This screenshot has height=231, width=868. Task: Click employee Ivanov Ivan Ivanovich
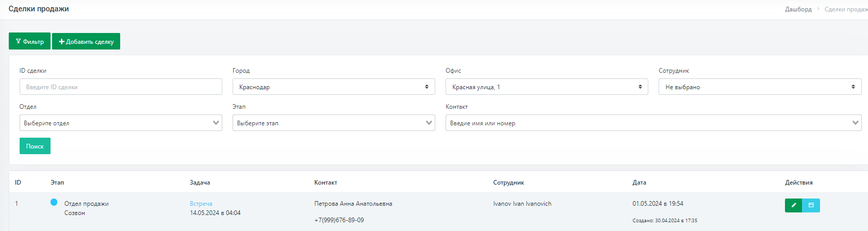(522, 204)
